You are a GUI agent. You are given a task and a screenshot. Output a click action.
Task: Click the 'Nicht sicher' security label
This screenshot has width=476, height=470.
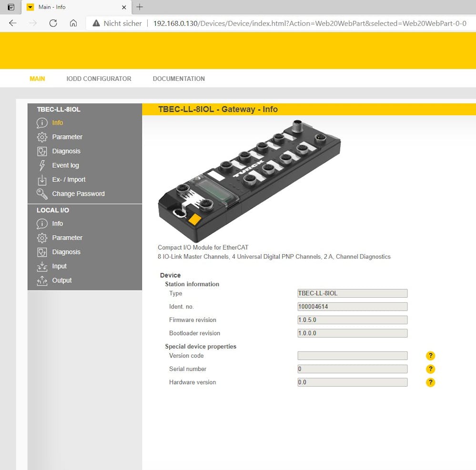click(x=122, y=23)
